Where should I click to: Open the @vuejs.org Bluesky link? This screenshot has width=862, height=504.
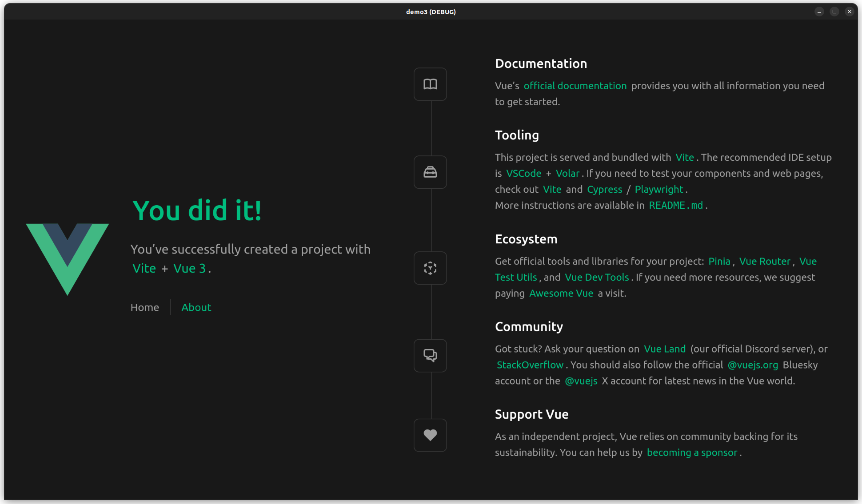click(x=753, y=365)
